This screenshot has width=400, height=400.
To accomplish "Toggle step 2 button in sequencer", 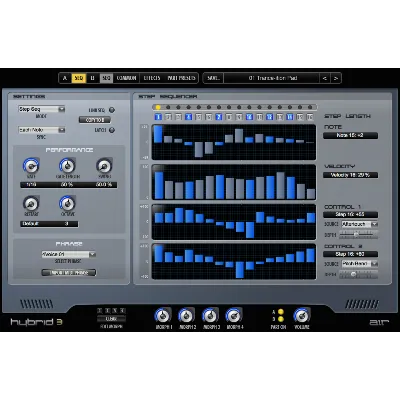I will [168, 117].
